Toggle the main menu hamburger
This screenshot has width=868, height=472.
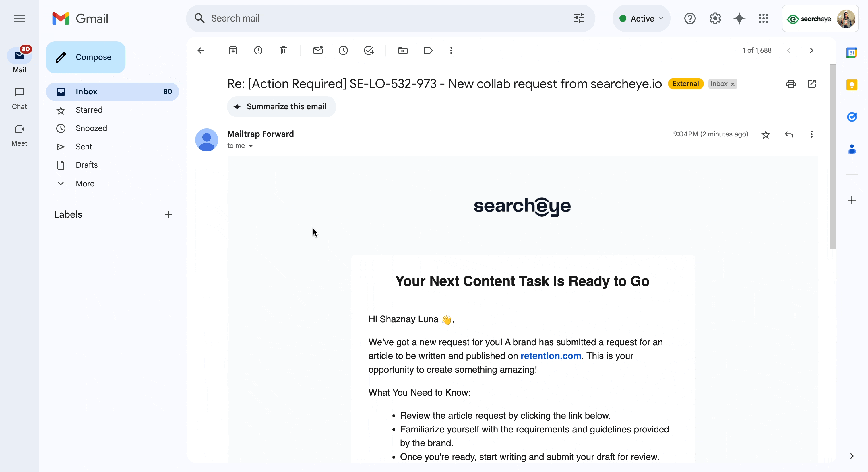tap(20, 19)
